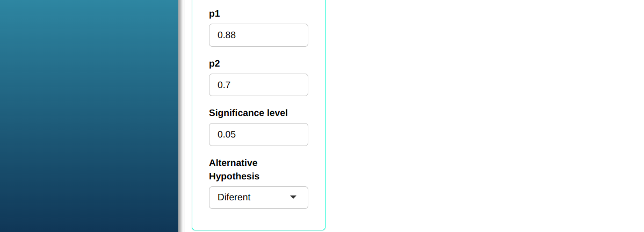644x232 pixels.
Task: Click the bold "p2" label
Action: (x=215, y=63)
